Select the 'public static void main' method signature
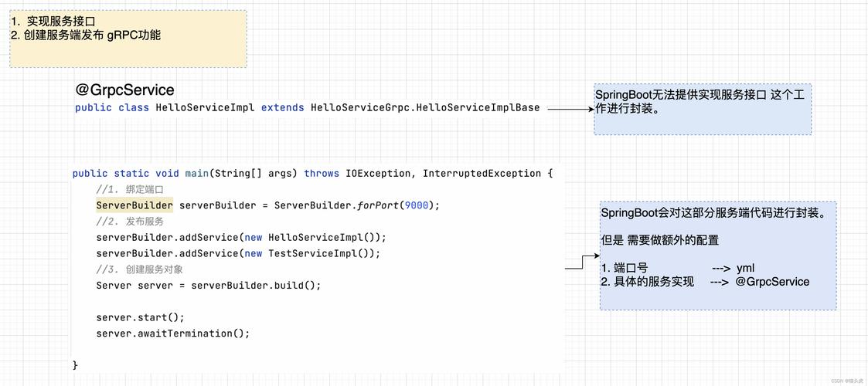The height and width of the screenshot is (386, 868). point(313,174)
